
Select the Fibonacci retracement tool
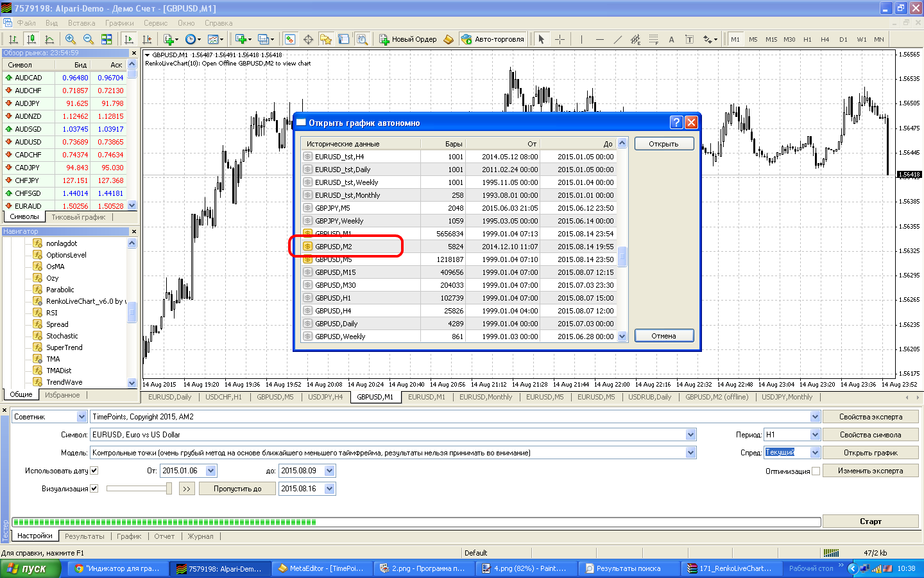pos(653,39)
